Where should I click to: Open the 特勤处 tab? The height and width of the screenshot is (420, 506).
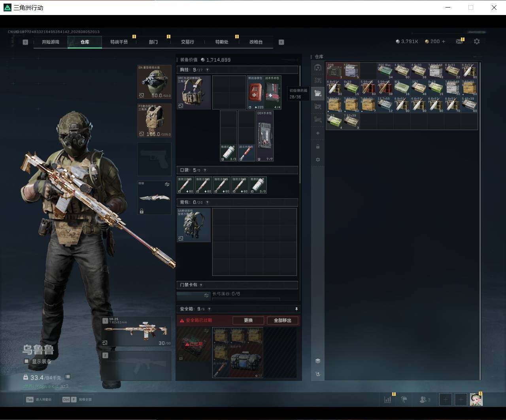[222, 42]
